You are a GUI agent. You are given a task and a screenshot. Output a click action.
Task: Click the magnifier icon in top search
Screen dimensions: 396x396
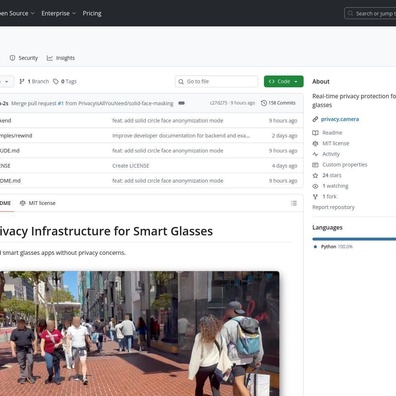[x=350, y=13]
